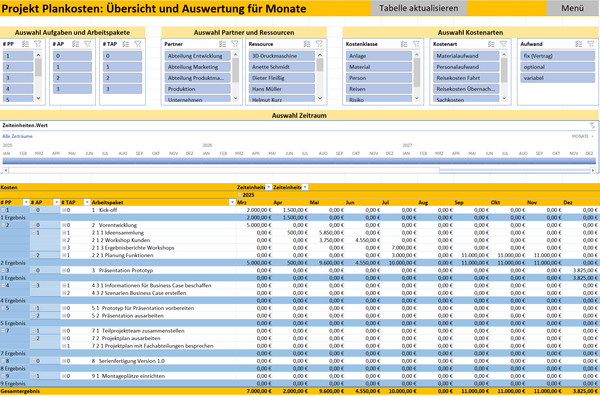Image resolution: width=600 pixels, height=397 pixels.
Task: Collapse PP group 2 in pivot table
Action: [x=3, y=225]
